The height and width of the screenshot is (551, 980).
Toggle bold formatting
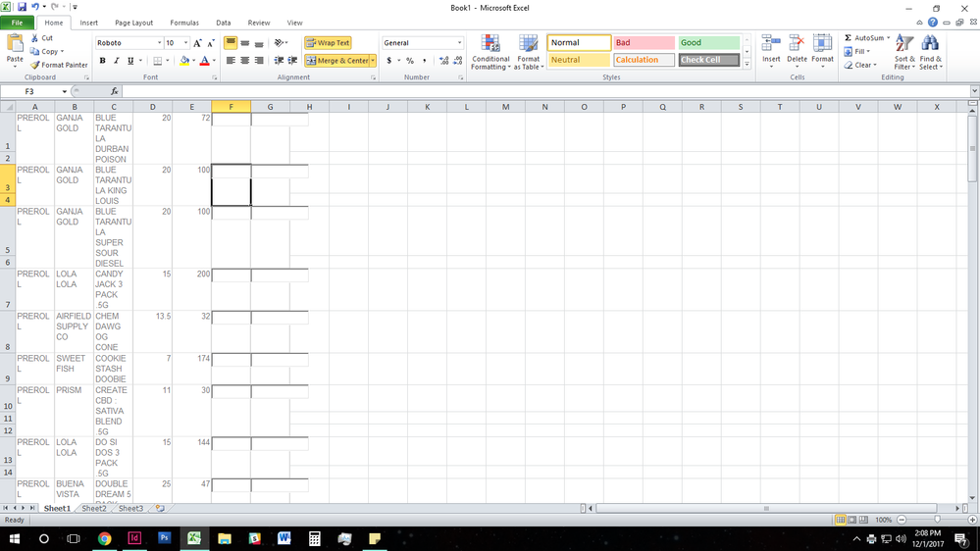(102, 61)
